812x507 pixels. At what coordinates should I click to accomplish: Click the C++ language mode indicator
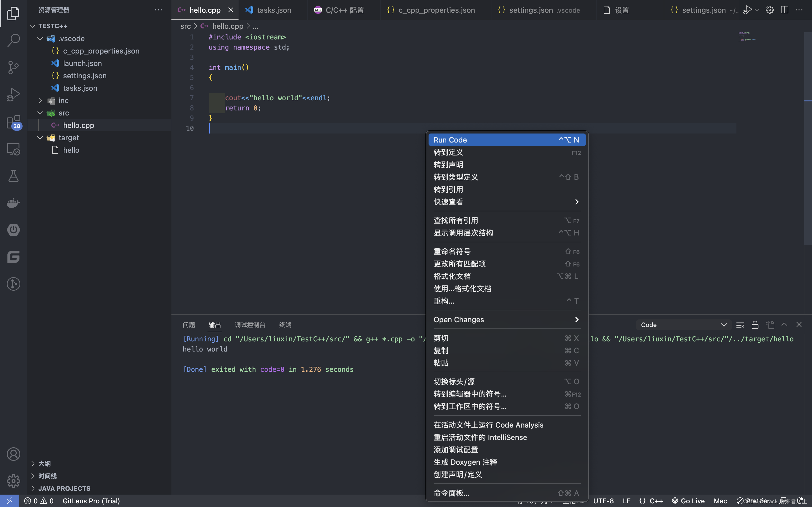pyautogui.click(x=655, y=501)
